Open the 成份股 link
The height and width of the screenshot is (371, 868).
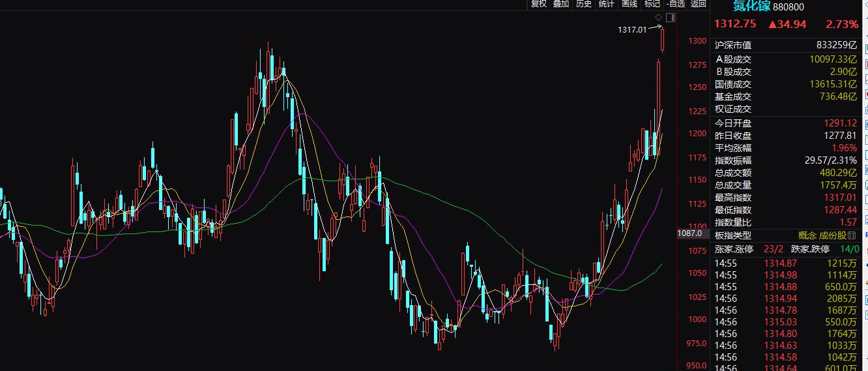(x=833, y=235)
